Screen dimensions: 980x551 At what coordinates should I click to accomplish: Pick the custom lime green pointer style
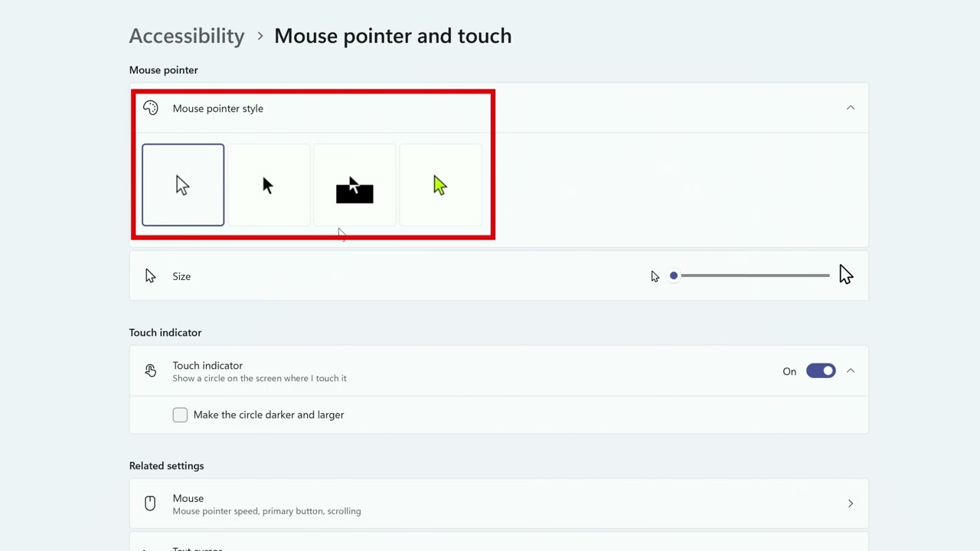[440, 185]
